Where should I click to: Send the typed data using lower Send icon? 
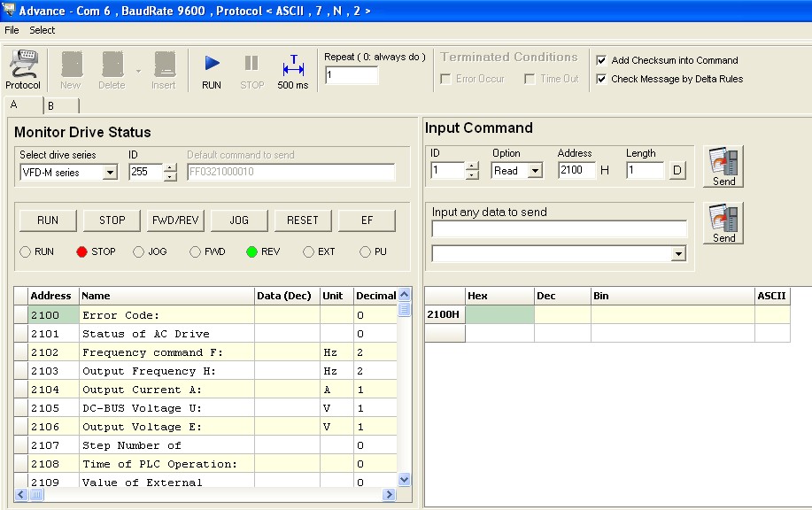[723, 223]
